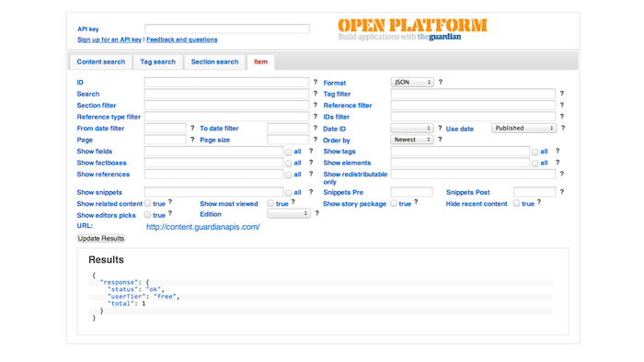Switch to the Tag search tab
Screen dimensions: 644x362
tap(157, 62)
